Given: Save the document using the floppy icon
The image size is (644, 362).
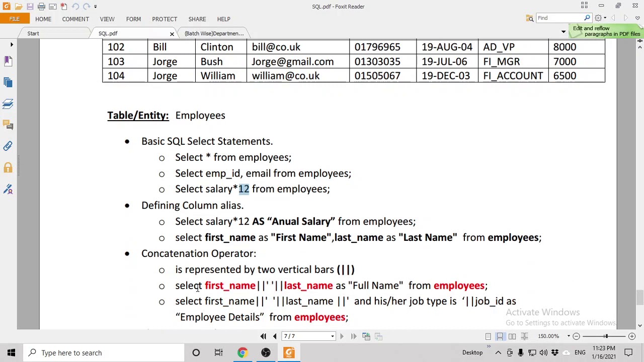Looking at the screenshot, I should 30,7.
